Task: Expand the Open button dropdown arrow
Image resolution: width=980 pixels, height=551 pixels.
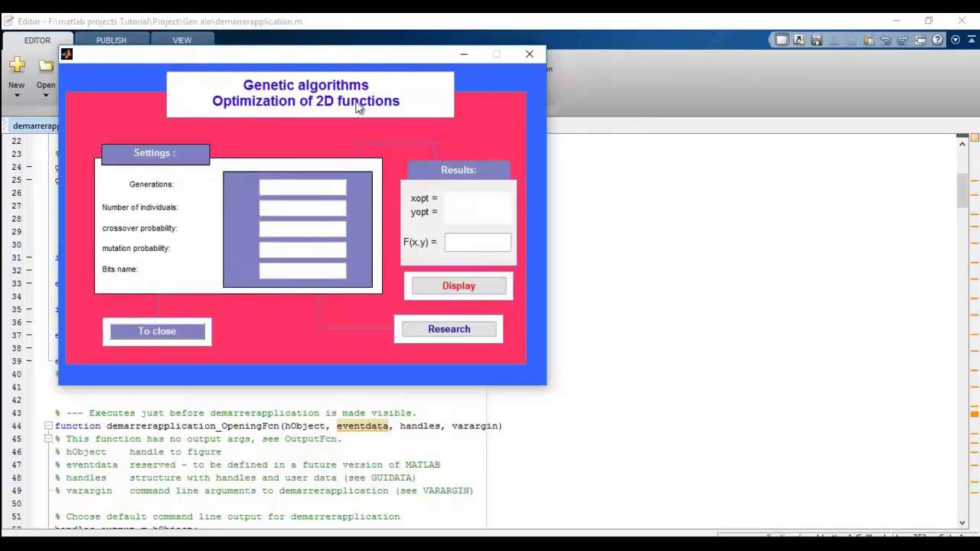Action: coord(46,96)
